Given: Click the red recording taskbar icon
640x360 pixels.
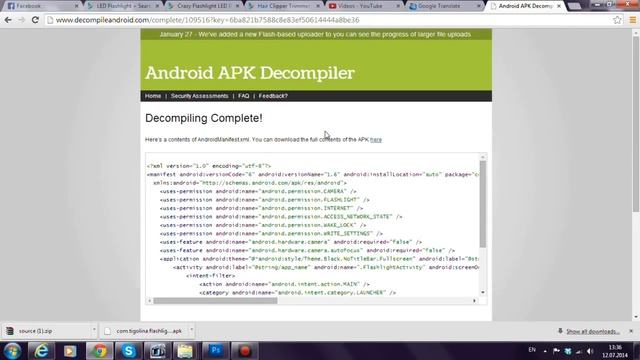Looking at the screenshot, I should 245,351.
